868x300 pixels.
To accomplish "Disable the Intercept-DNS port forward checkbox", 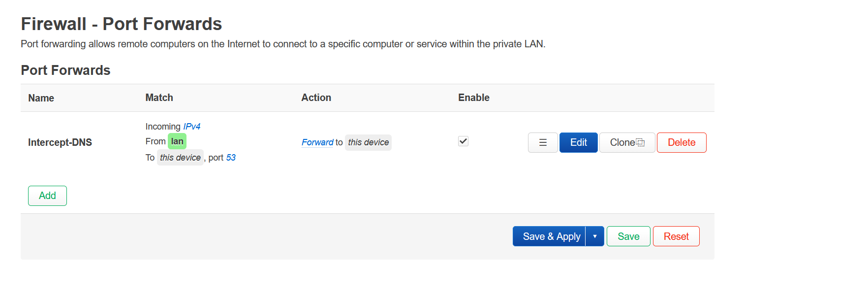I will [463, 141].
